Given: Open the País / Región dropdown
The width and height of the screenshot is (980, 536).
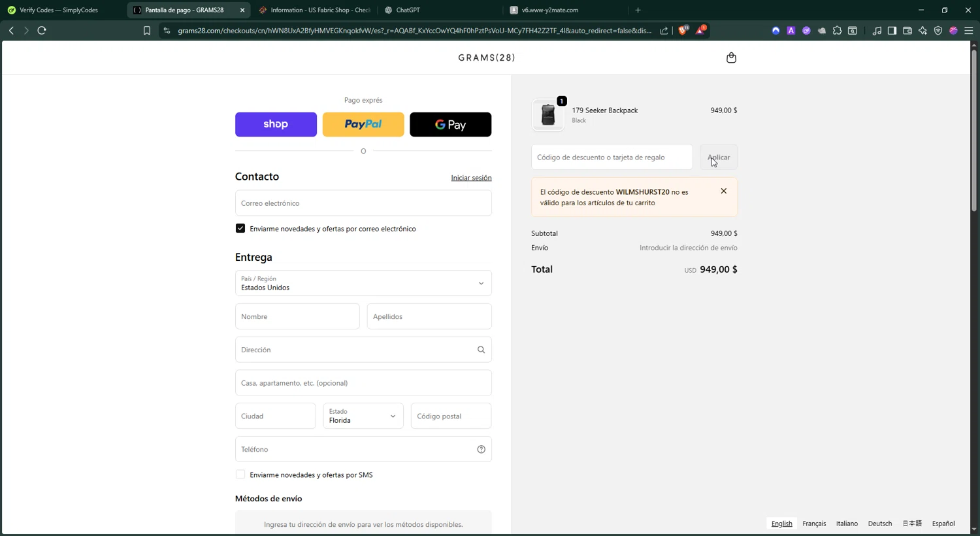Looking at the screenshot, I should (x=363, y=283).
